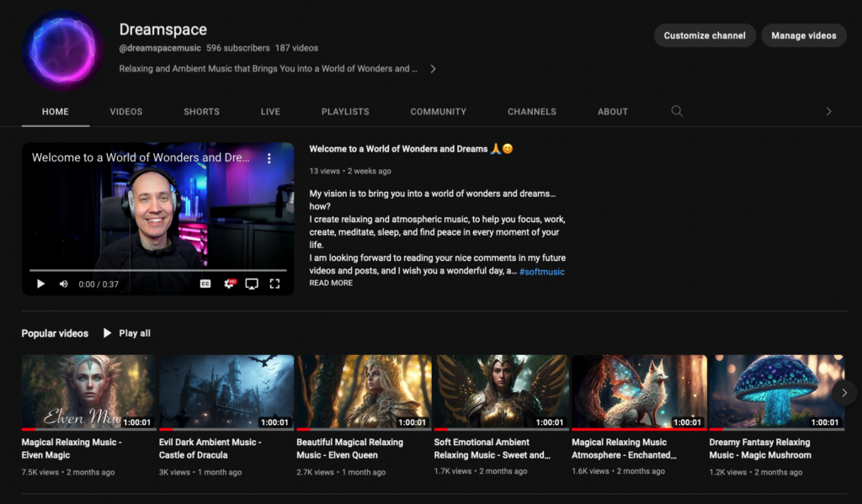862x504 pixels.
Task: Click the '@dreamspacemusic' handle text
Action: 160,48
